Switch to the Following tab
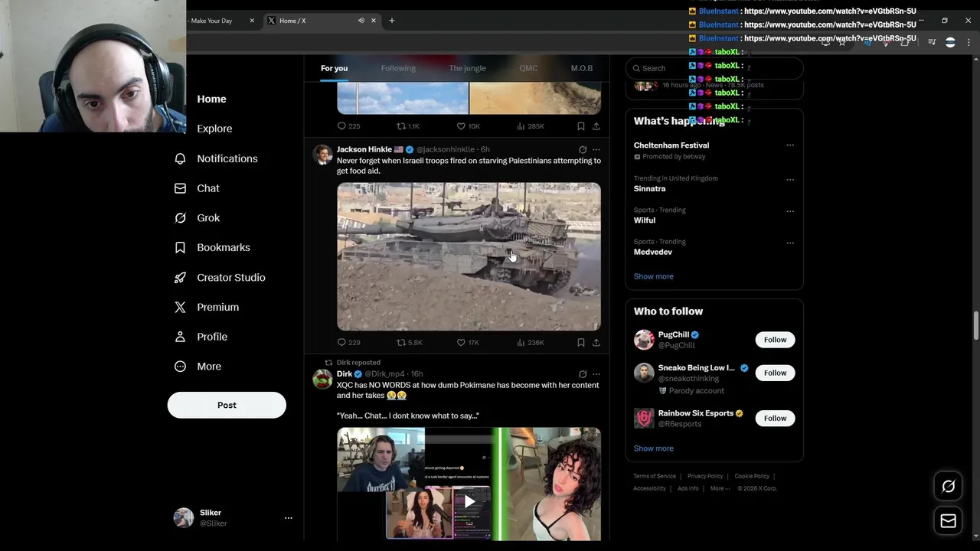Screen dimensions: 980x551 click(x=398, y=68)
